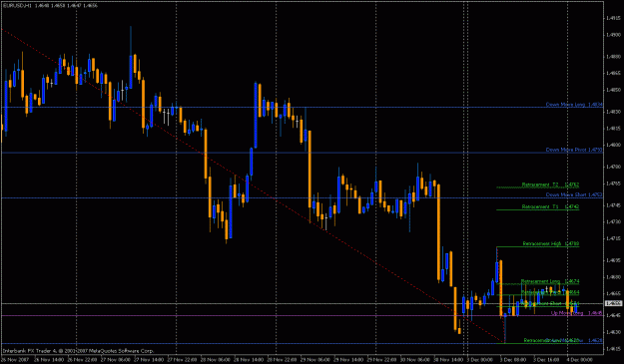This screenshot has width=624, height=364.
Task: Select the purple Up Move Long label
Action: click(576, 313)
